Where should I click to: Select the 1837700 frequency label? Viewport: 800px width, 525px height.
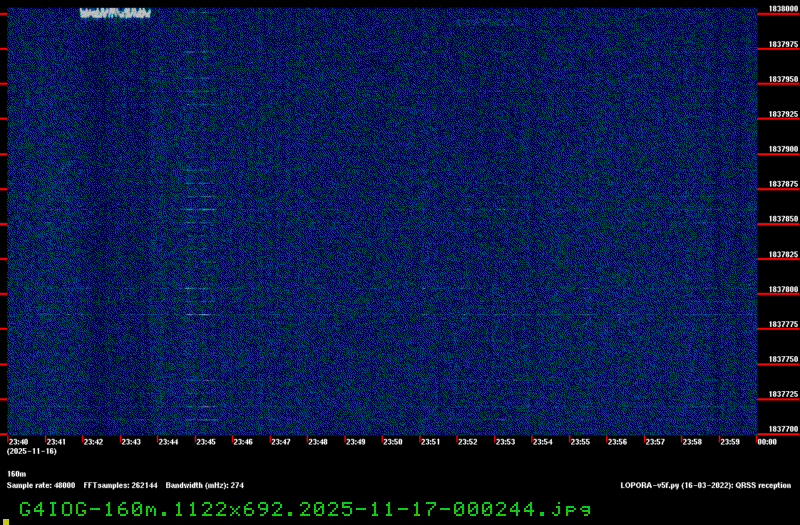782,429
